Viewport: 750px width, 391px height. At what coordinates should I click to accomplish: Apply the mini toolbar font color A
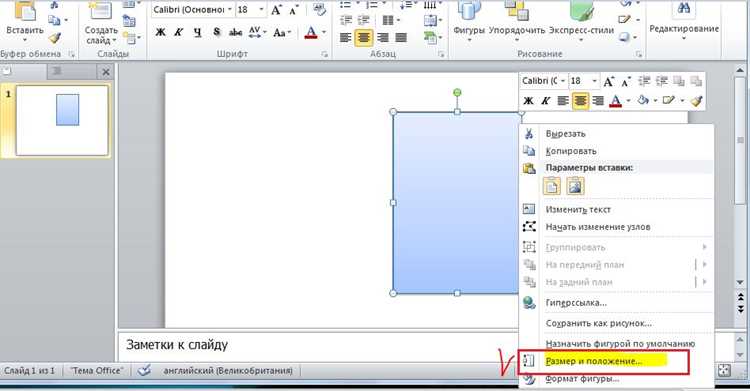coord(616,101)
